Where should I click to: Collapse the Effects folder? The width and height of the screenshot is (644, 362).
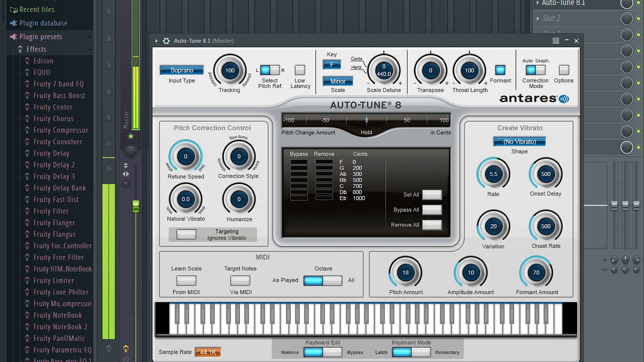point(36,49)
